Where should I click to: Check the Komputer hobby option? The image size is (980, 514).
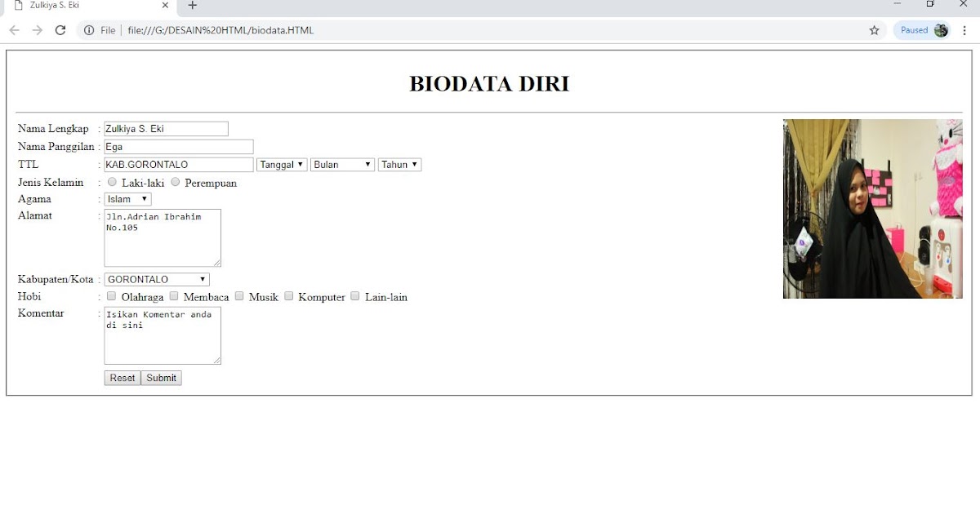tap(289, 295)
